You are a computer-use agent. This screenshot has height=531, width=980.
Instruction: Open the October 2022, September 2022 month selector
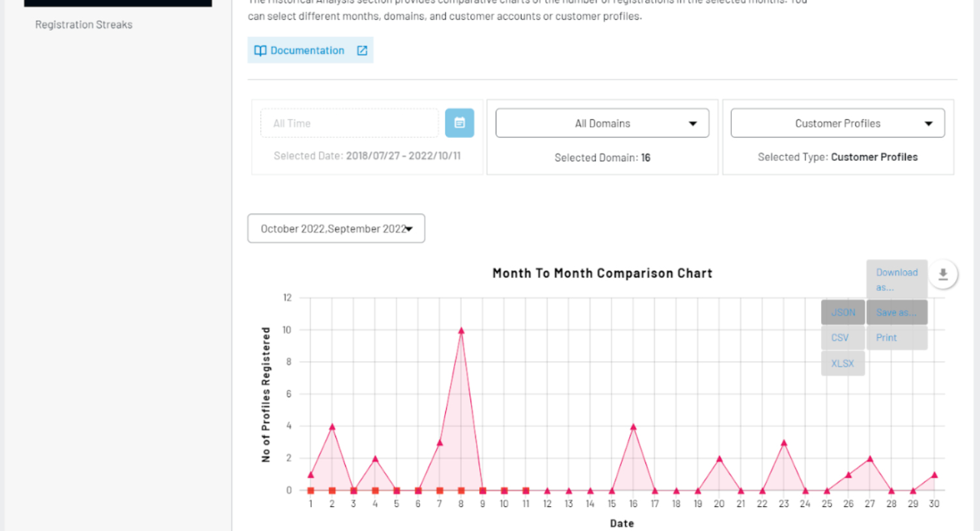coord(336,228)
